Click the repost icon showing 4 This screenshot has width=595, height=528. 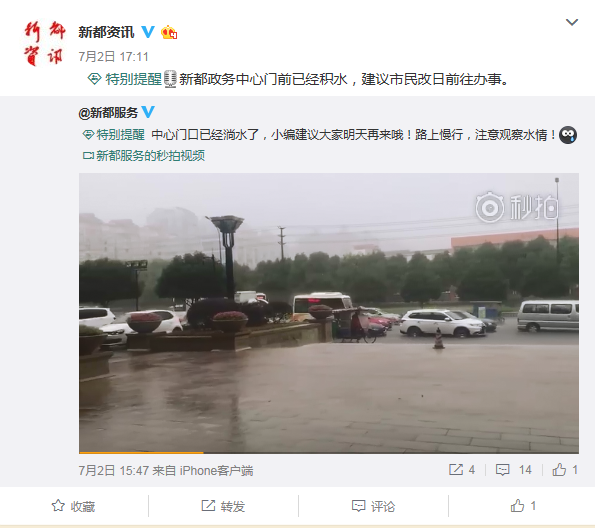click(462, 470)
